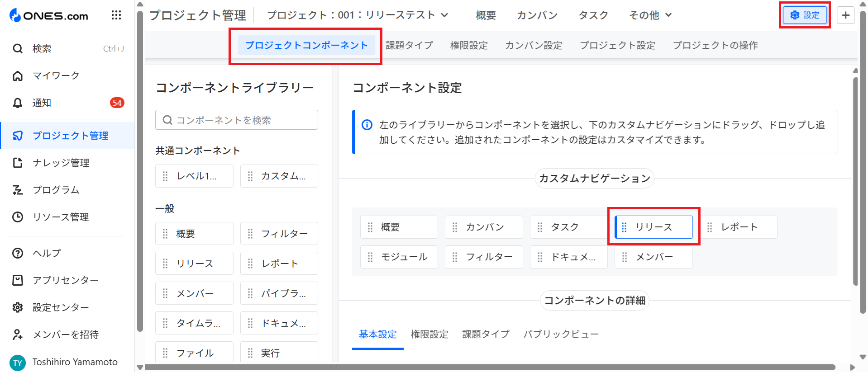Select 課題タイプ component detail tab

click(486, 334)
